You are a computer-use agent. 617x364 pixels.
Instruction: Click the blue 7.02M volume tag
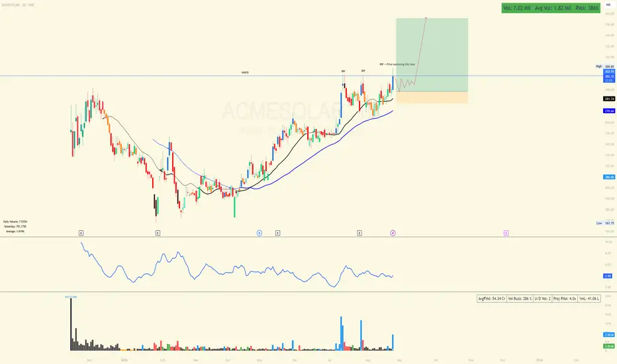pos(609,334)
